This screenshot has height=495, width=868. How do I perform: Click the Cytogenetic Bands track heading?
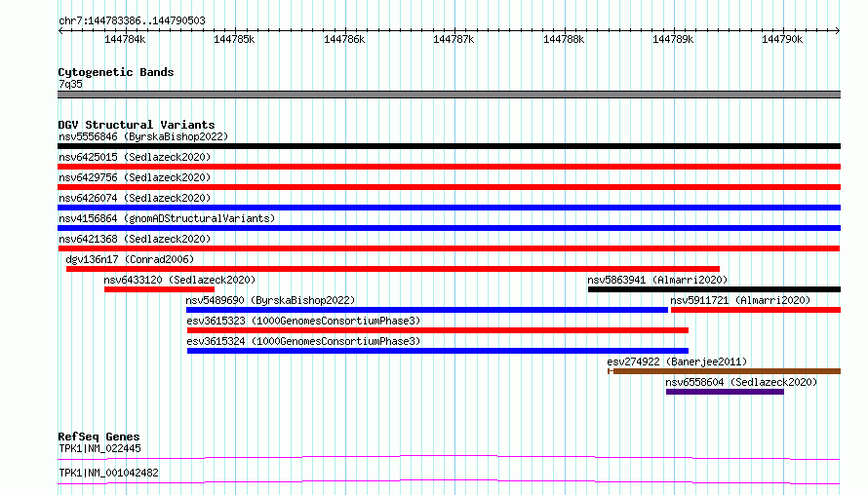(x=116, y=72)
